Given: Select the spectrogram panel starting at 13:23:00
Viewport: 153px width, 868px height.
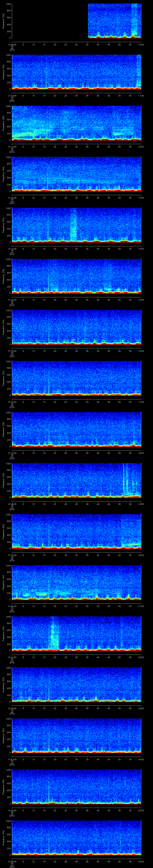Looking at the screenshot, I should [x=77, y=736].
